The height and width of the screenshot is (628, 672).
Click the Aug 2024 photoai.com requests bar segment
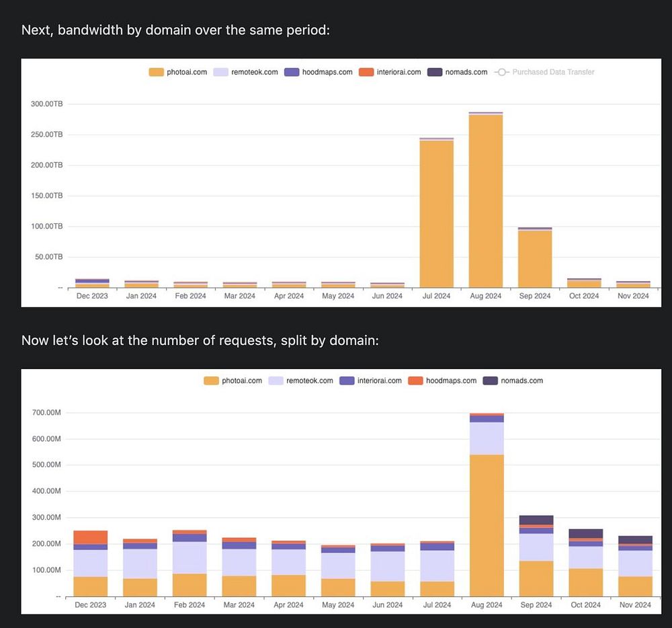click(x=487, y=524)
